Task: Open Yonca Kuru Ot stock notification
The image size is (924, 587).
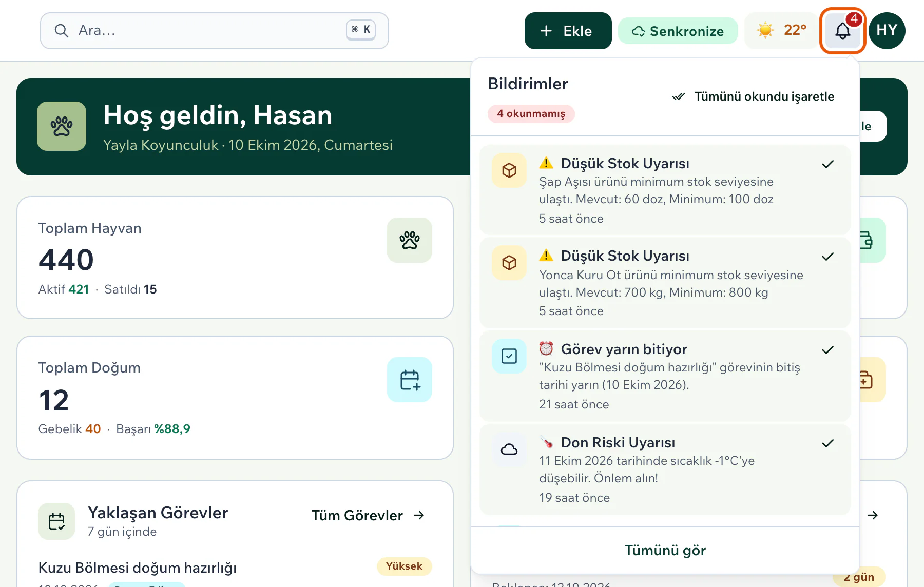Action: point(665,283)
